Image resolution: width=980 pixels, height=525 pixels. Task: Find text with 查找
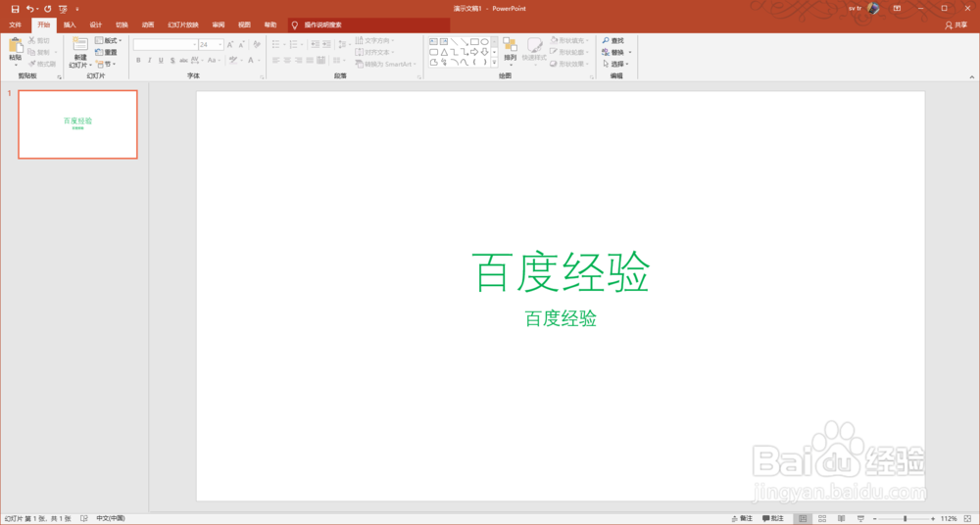(613, 40)
